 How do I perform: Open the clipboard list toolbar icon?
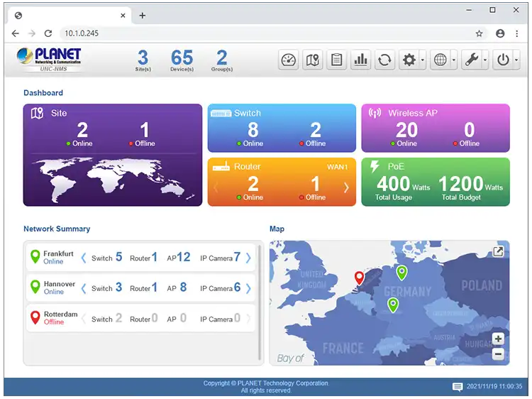337,60
